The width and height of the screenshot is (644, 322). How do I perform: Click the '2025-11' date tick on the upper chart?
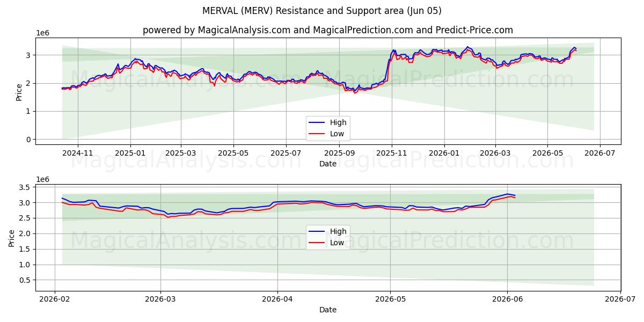click(392, 152)
